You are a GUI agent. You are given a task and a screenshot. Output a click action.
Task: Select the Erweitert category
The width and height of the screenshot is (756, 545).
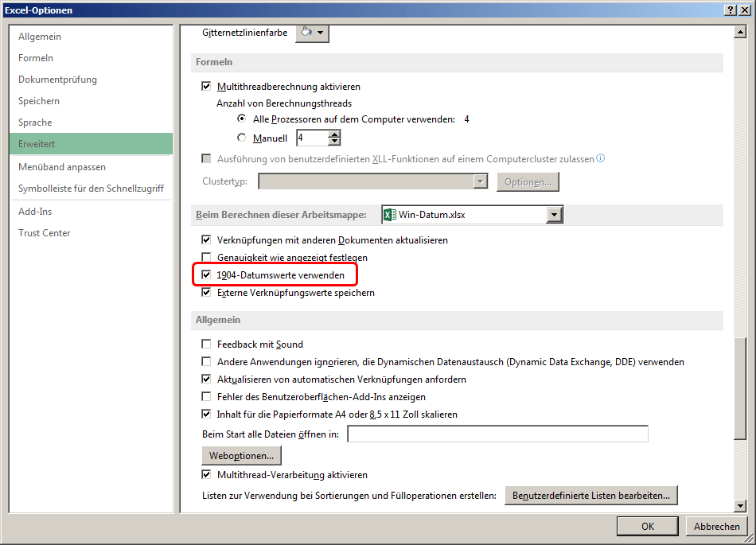(92, 143)
